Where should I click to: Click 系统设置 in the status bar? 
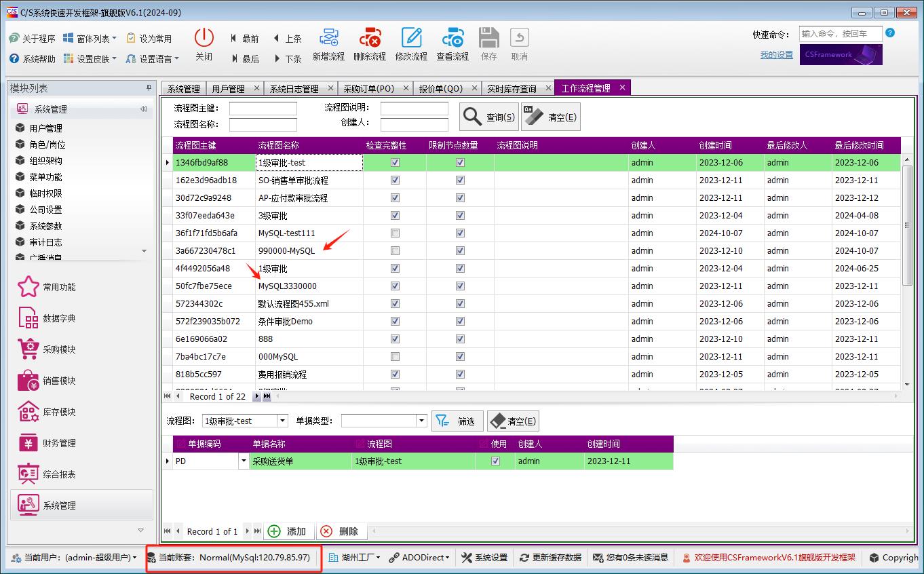484,558
